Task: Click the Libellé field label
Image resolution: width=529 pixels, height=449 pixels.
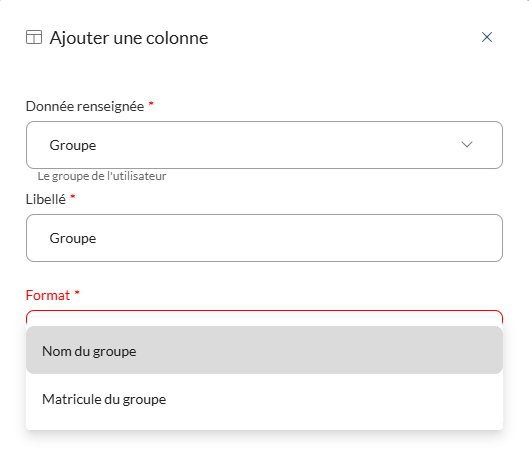Action: tap(46, 199)
